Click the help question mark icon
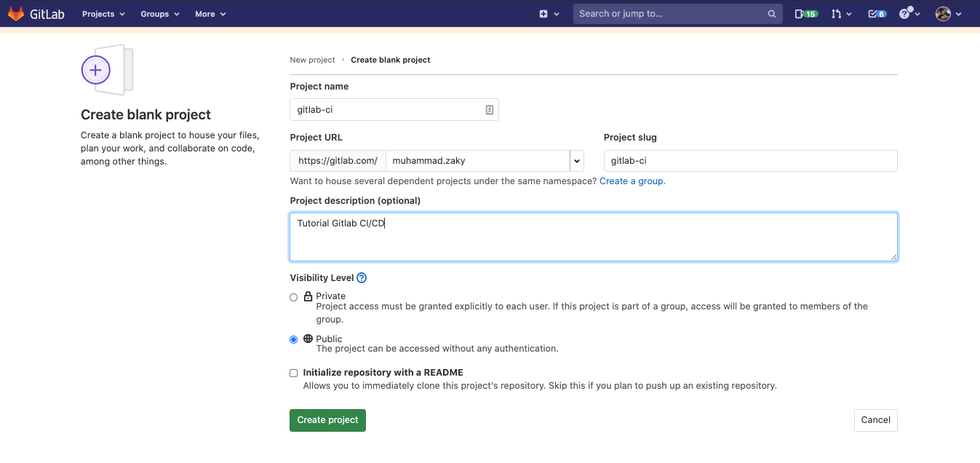980x463 pixels. [x=904, y=13]
